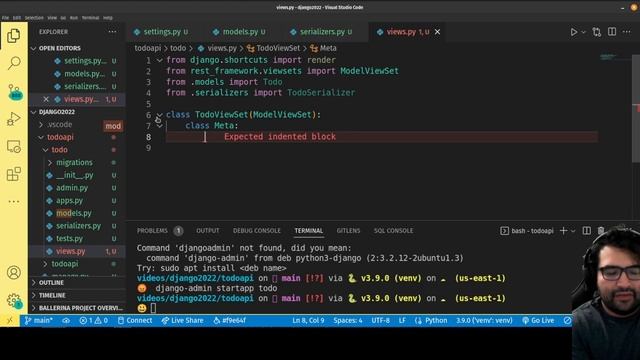
Task: Change file encoding UTF-8
Action: coord(380,320)
